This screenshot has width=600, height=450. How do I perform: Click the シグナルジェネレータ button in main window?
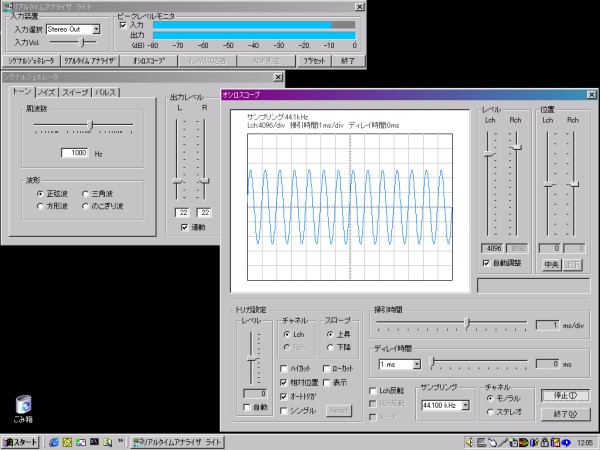(31, 61)
